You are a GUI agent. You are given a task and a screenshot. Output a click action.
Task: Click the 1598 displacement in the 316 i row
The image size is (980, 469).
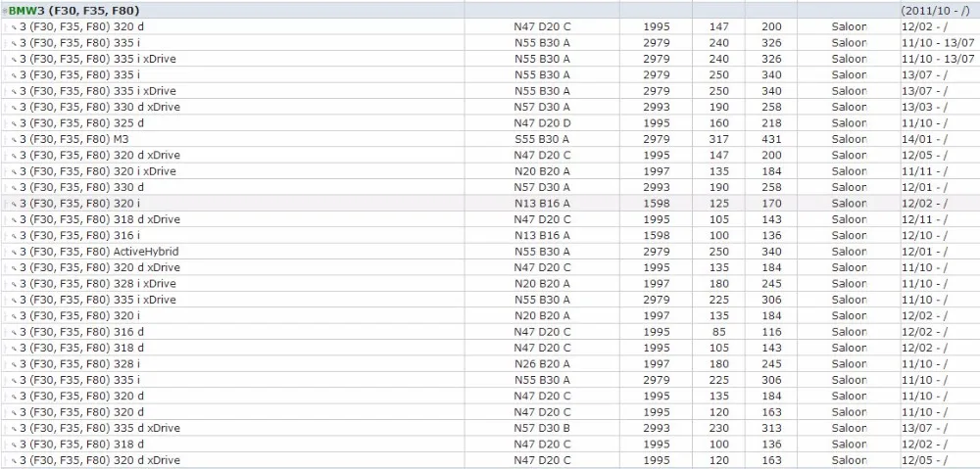click(657, 235)
